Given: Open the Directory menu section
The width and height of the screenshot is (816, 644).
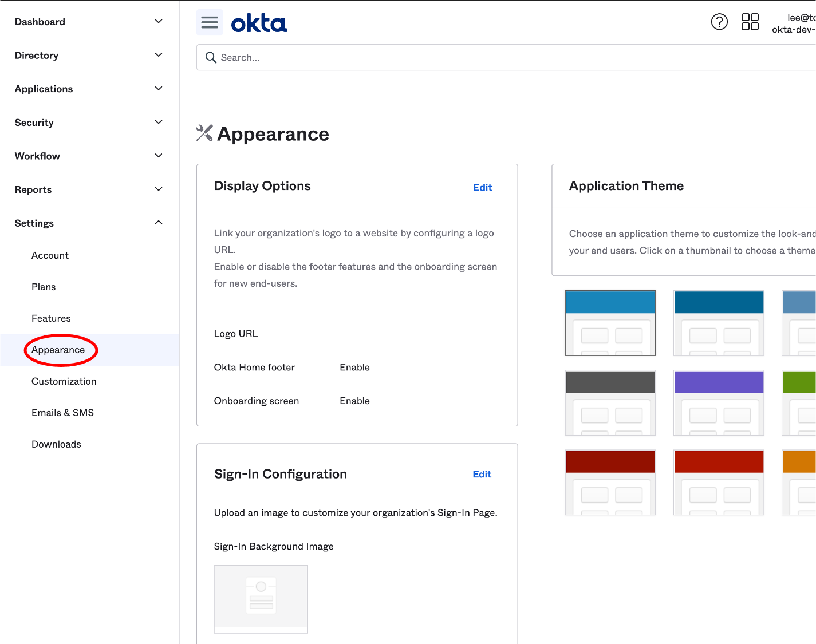Looking at the screenshot, I should click(89, 56).
